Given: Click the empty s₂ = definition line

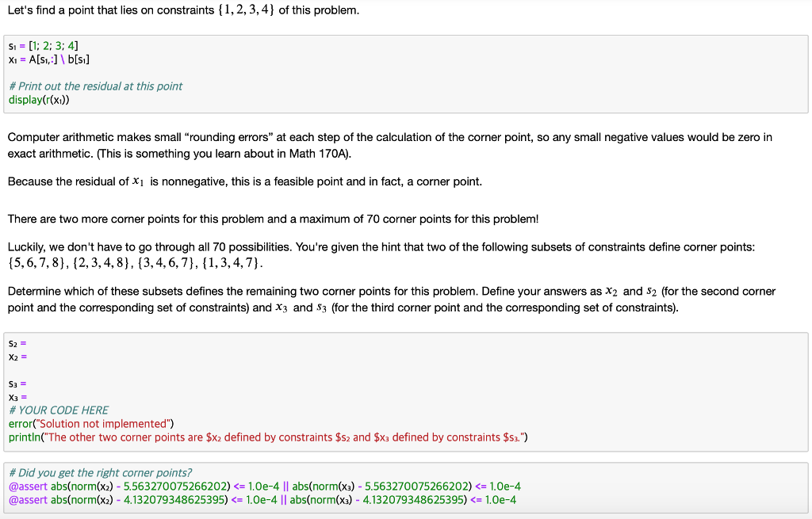Looking at the screenshot, I should click(16, 343).
